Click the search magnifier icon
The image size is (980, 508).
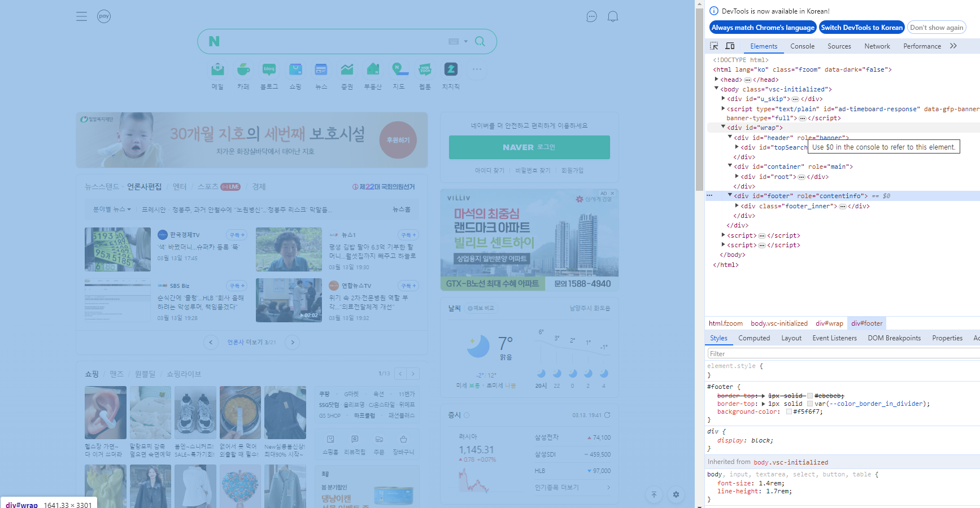[x=480, y=41]
